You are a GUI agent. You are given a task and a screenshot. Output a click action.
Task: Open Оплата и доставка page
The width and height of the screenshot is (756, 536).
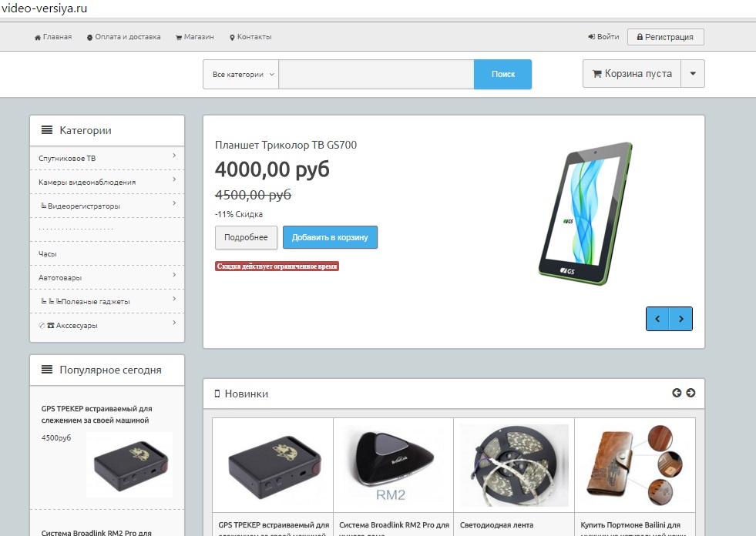(123, 37)
